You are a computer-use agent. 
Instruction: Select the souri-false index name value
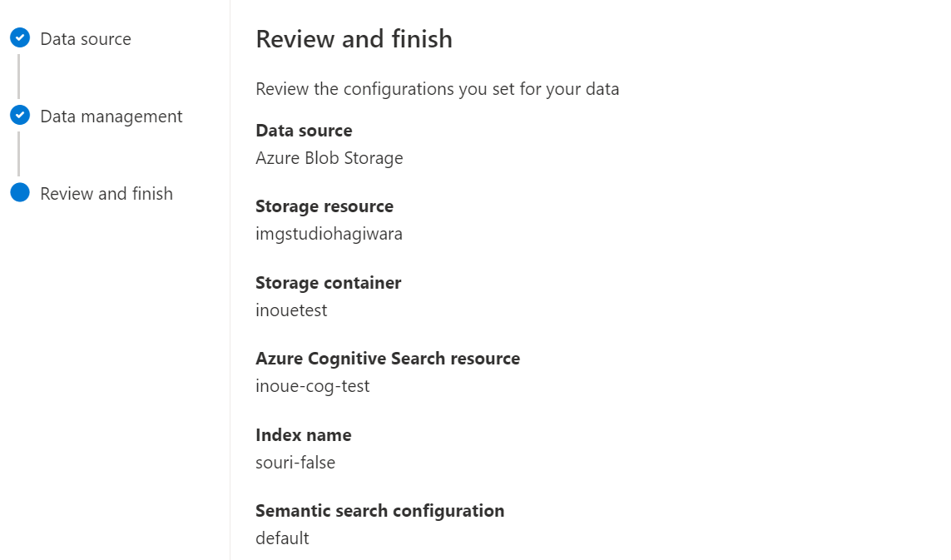pos(295,463)
